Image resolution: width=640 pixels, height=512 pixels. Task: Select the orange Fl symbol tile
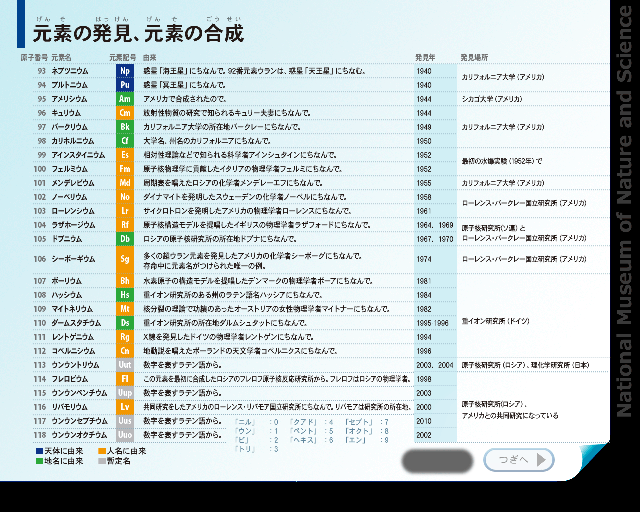point(125,379)
